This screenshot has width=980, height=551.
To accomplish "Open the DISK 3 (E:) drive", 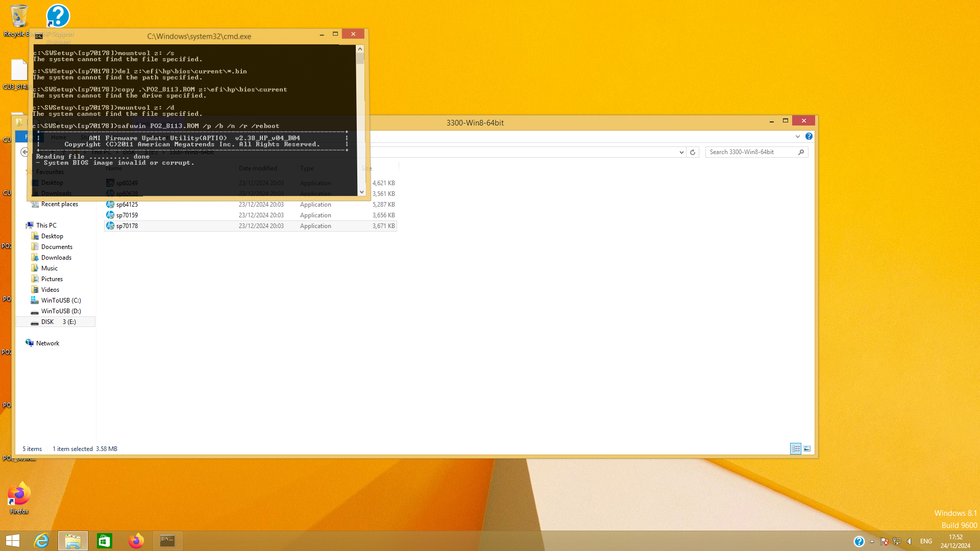I will [x=58, y=322].
